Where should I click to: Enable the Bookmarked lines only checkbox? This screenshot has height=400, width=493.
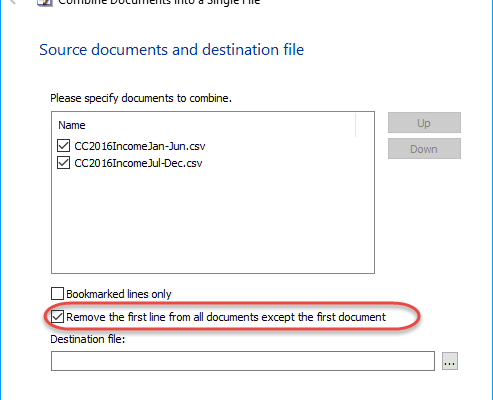coord(57,294)
